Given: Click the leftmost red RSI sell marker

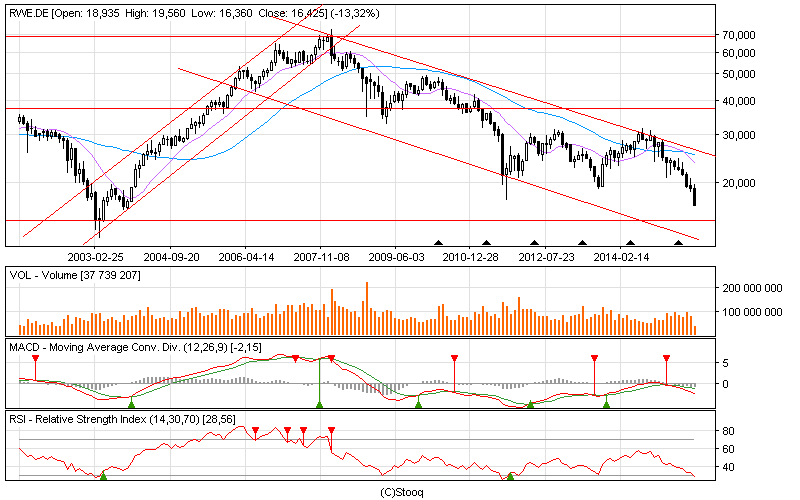Looking at the screenshot, I should [x=256, y=431].
